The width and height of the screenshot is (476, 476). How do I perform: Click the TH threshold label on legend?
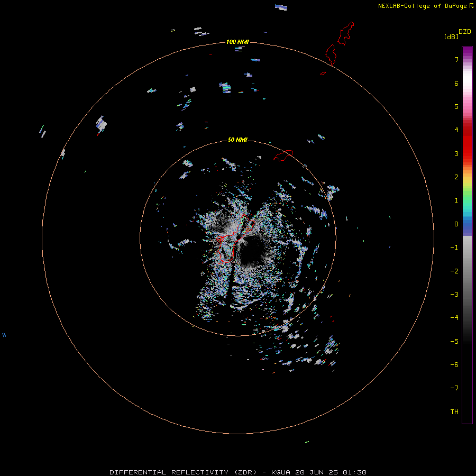pyautogui.click(x=454, y=412)
